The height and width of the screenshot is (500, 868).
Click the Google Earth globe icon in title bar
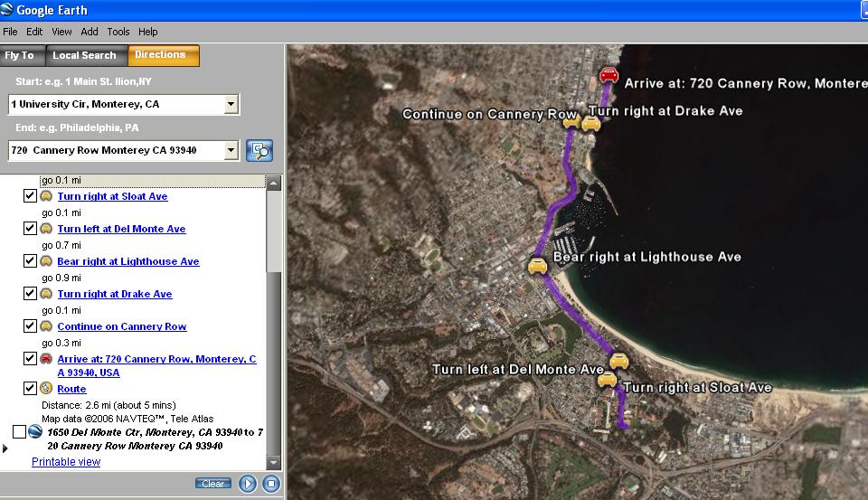click(x=7, y=10)
